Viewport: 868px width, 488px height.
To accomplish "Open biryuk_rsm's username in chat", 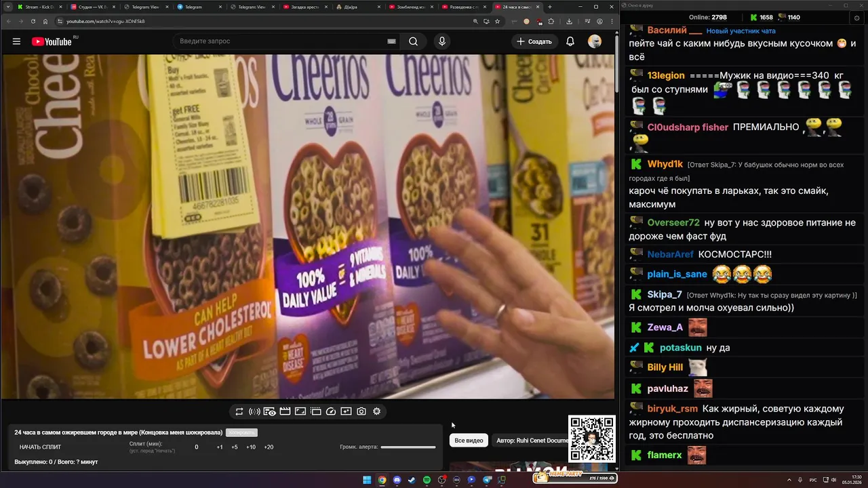I will click(x=673, y=409).
